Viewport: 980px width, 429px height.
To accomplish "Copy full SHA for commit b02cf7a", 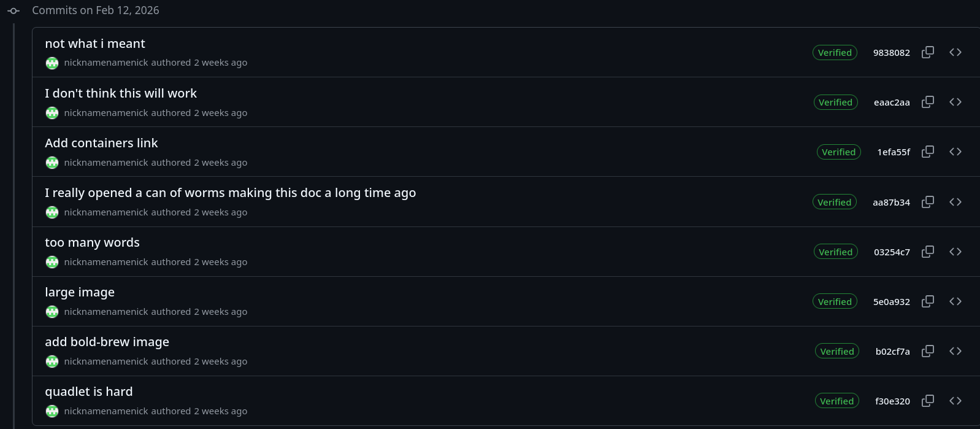I will pos(928,351).
